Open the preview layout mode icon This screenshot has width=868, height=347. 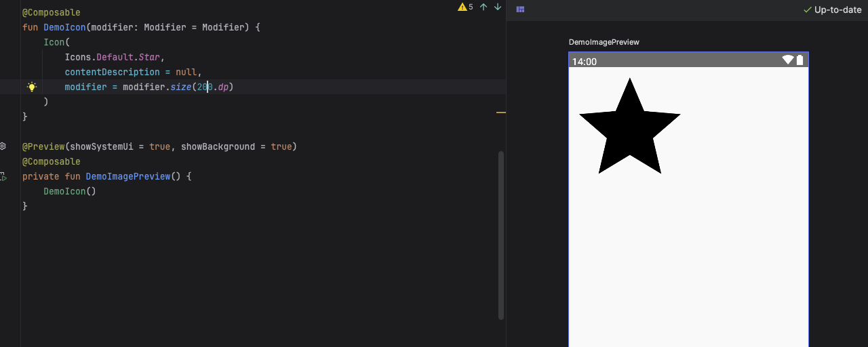(520, 9)
